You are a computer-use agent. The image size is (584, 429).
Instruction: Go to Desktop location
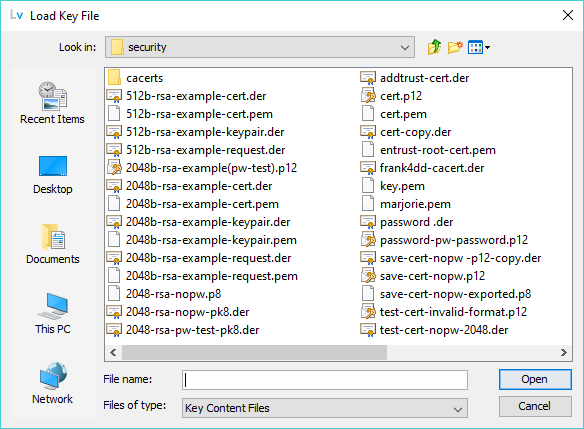click(x=53, y=175)
